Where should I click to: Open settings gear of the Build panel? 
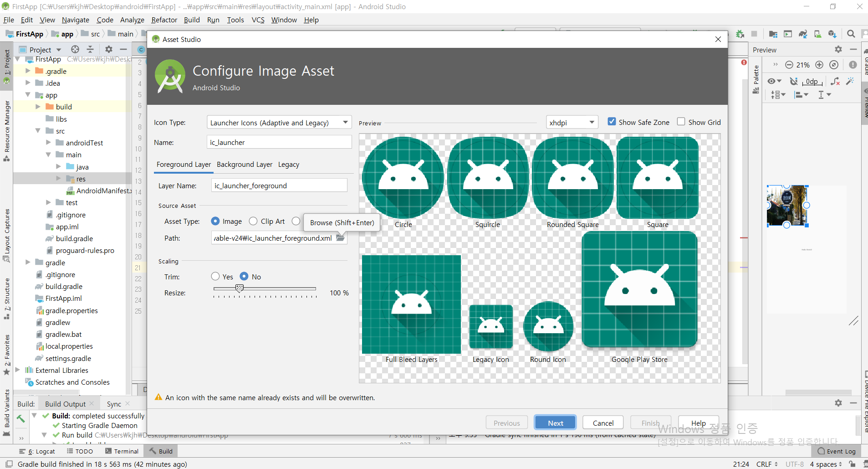(x=838, y=403)
